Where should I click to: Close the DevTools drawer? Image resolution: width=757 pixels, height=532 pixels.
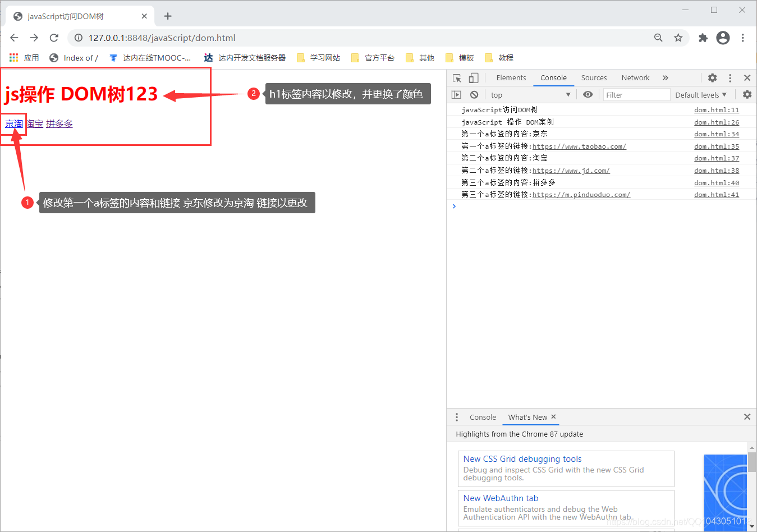pos(747,417)
